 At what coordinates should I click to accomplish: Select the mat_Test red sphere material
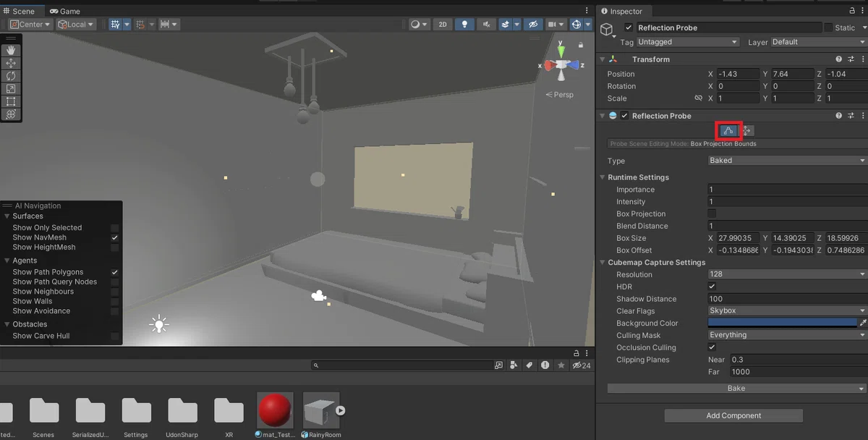(275, 410)
